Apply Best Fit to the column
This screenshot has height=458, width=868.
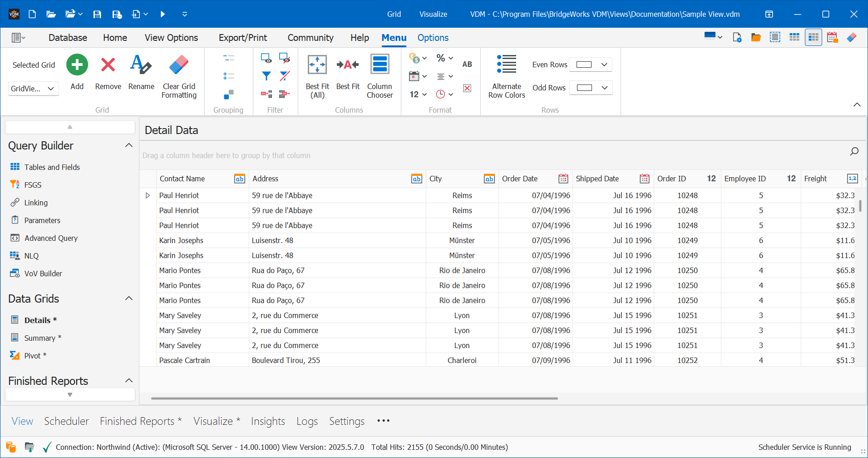[x=348, y=73]
